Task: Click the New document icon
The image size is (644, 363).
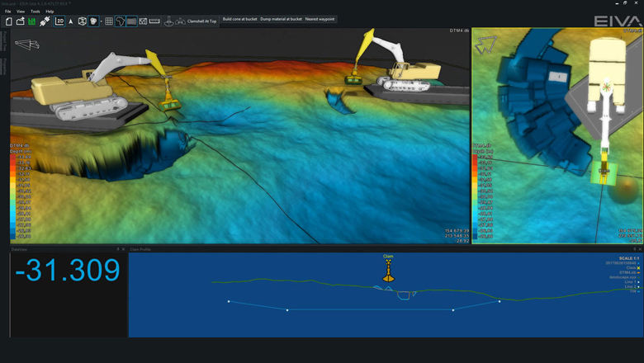Action: [8, 21]
